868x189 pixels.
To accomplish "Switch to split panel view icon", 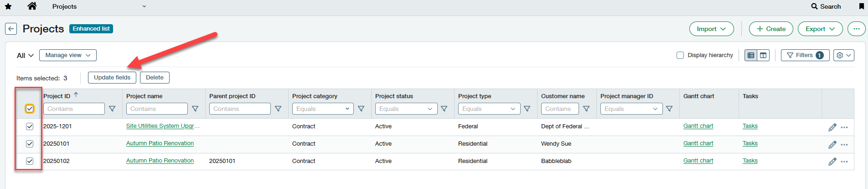I will [x=763, y=55].
